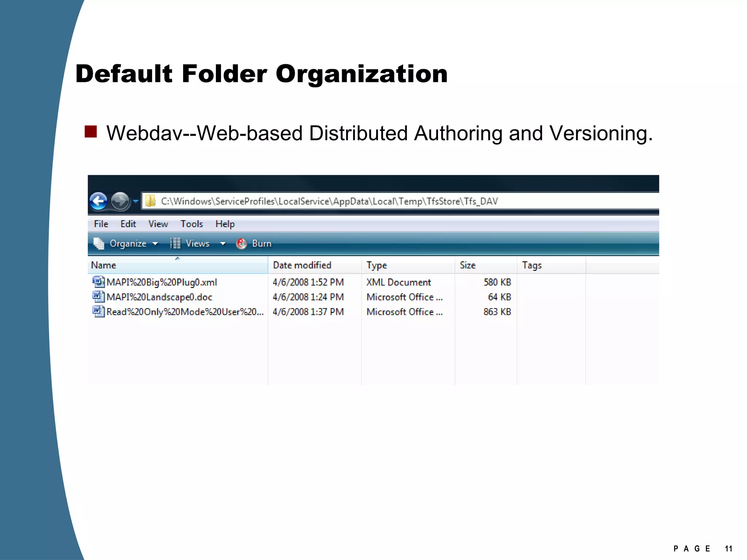The width and height of the screenshot is (747, 560).
Task: Open the Tools menu
Action: (191, 224)
